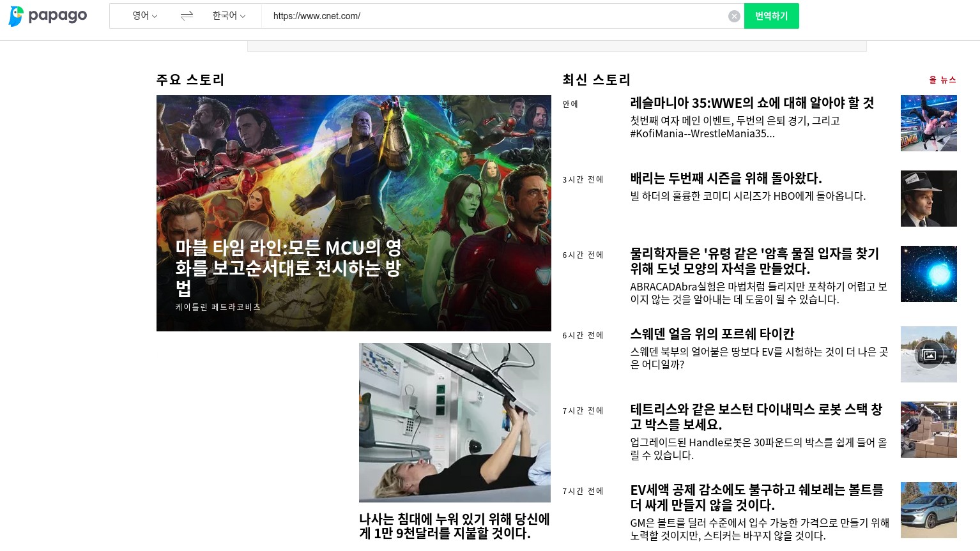Click the 빌 하더의 훌륭한 코미디 description
Viewport: 980px width, 551px height.
[747, 196]
